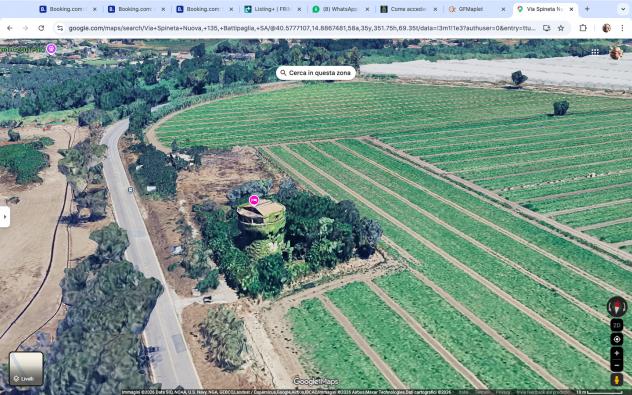Select the pink pin on the tower building
This screenshot has height=395, width=632.
click(254, 200)
